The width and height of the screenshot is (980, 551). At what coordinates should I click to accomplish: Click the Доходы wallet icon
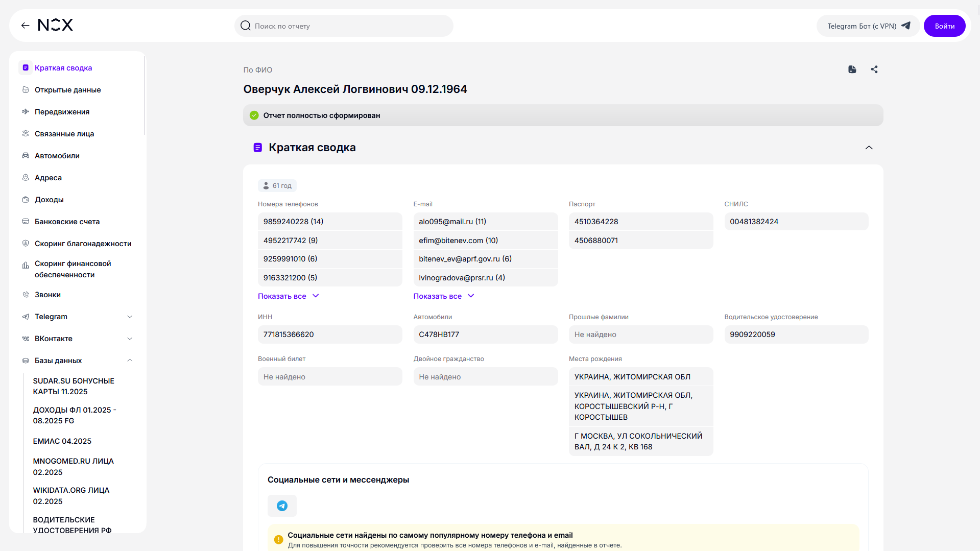pos(26,199)
